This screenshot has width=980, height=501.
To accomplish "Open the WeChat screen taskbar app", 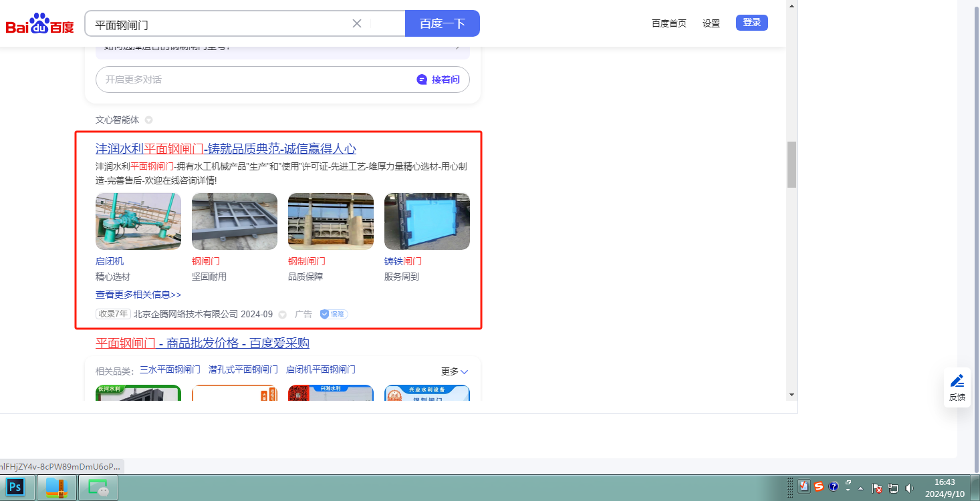I will point(98,488).
